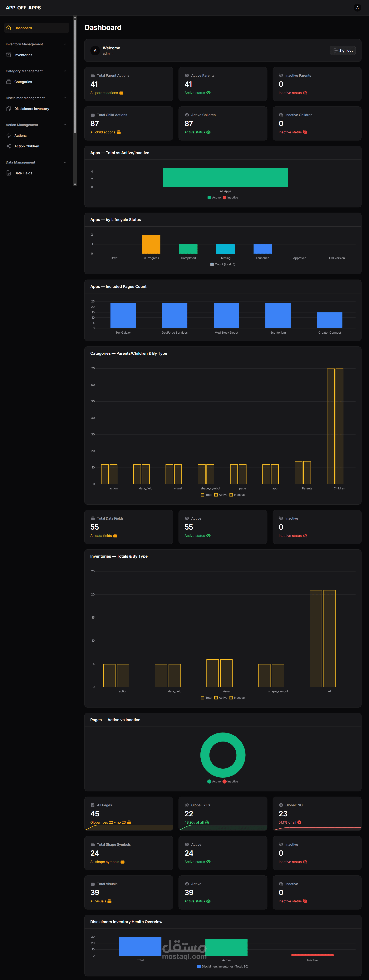Viewport: 369px width, 980px height.
Task: Toggle Active legend in Inventories chart
Action: tap(221, 698)
